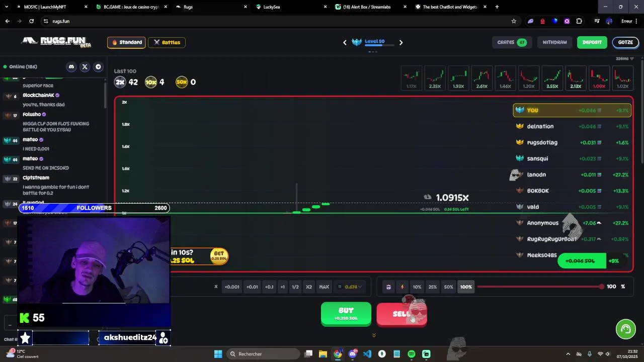This screenshot has width=644, height=362.
Task: Click BlockChainAK username in chat
Action: coord(38,95)
